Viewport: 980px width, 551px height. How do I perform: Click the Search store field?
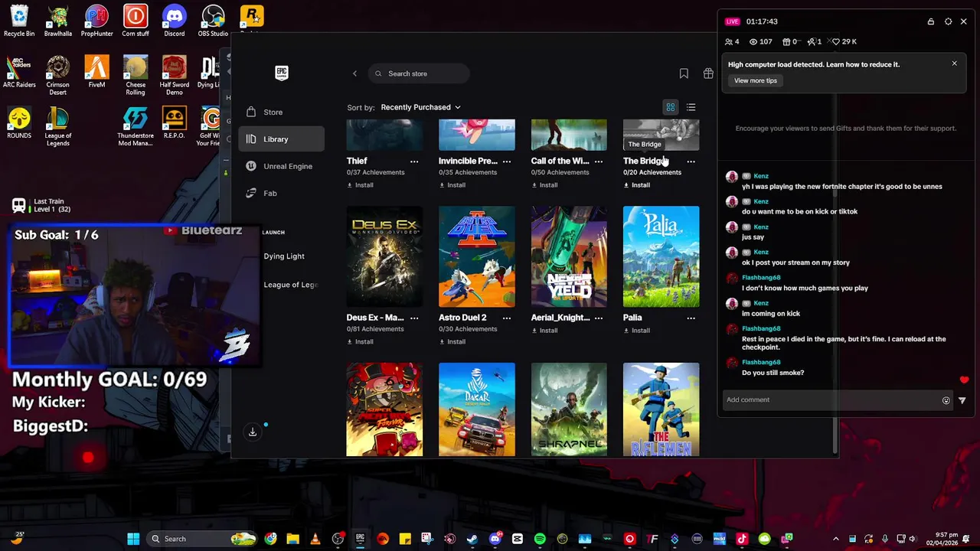[419, 73]
